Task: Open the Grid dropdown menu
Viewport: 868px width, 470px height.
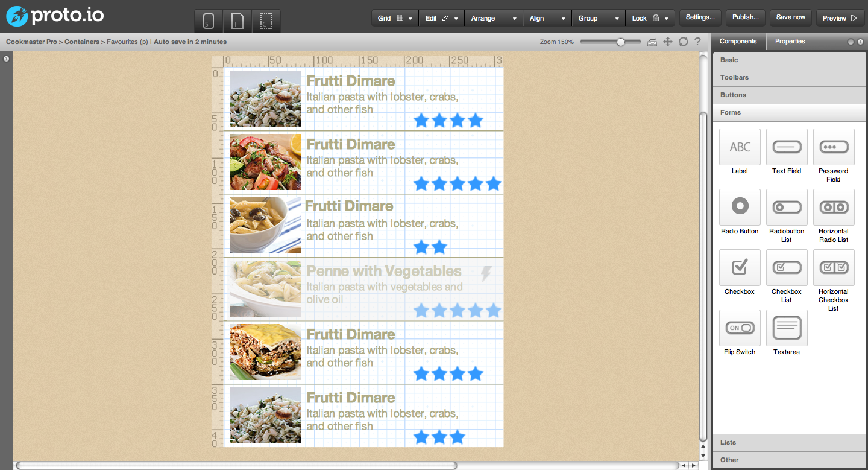Action: [x=395, y=18]
